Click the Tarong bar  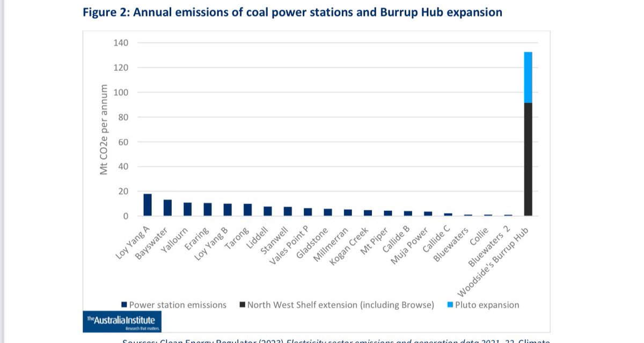point(248,210)
